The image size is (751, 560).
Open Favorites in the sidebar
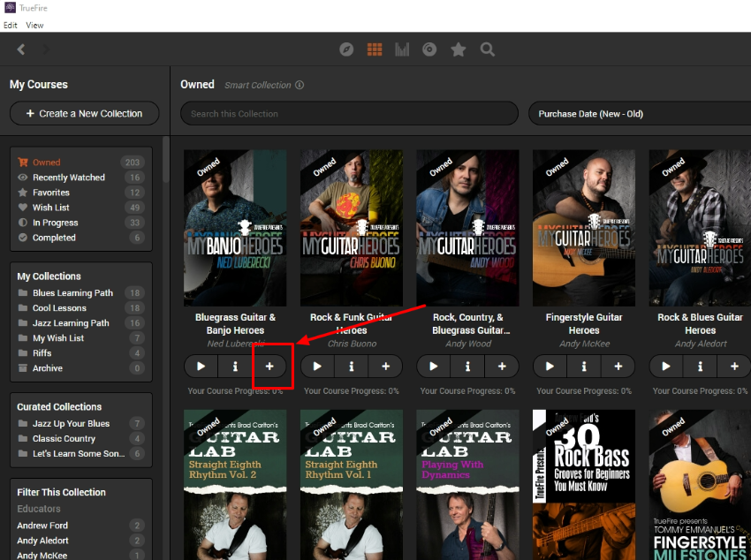[81, 193]
